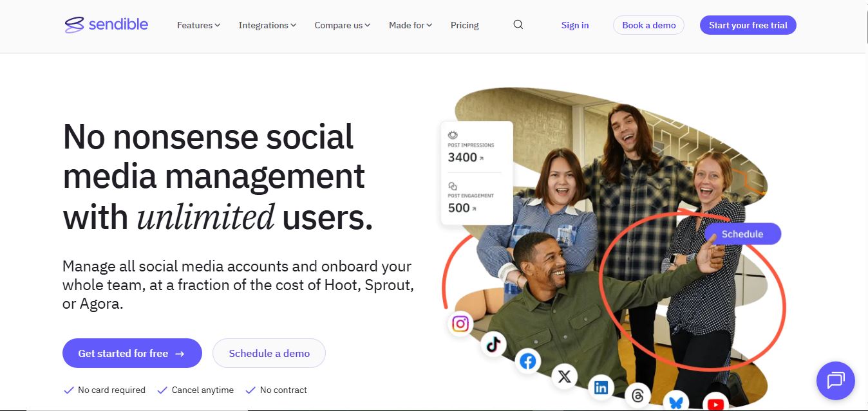Click the TikTok icon
The width and height of the screenshot is (868, 411).
point(494,345)
